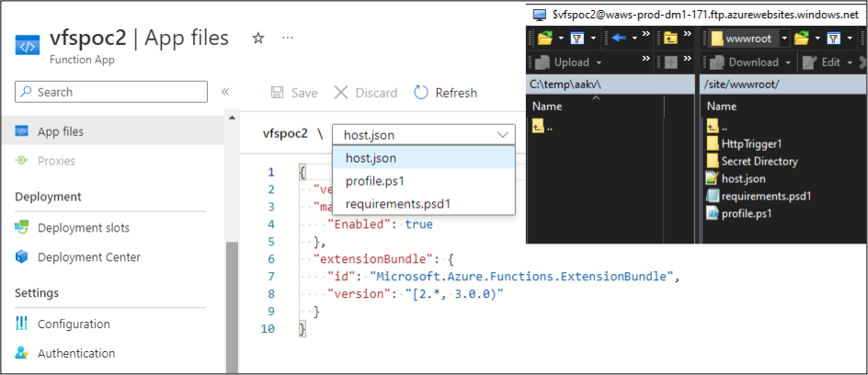Expand the Download button dropdown arrow
This screenshot has height=375, width=868.
tap(788, 62)
